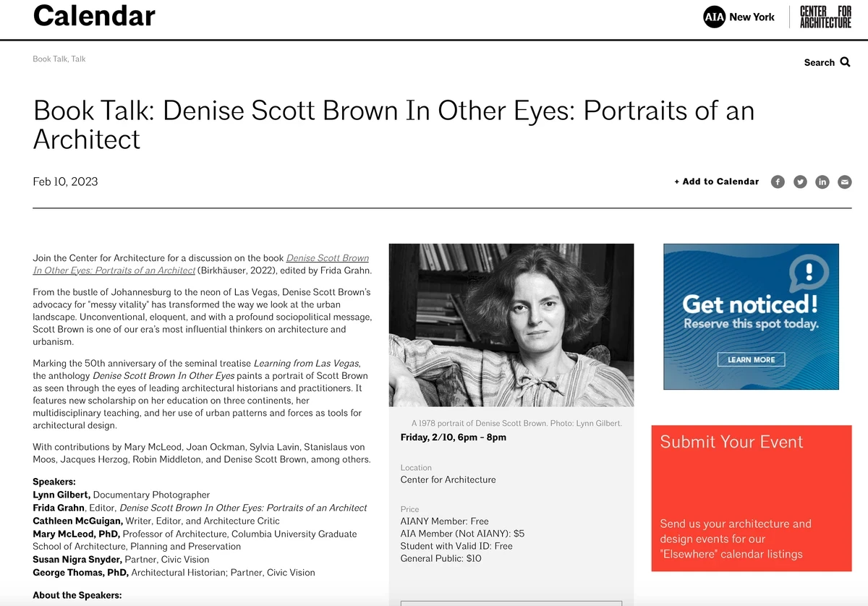Click Add to Calendar
Viewport: 868px width, 606px height.
717,182
